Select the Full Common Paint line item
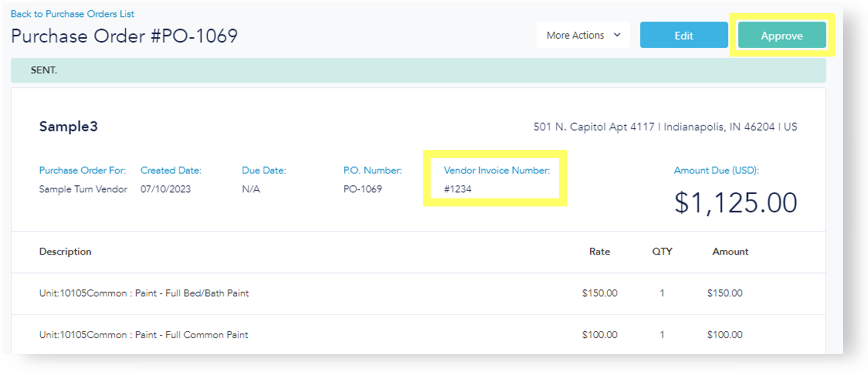 click(144, 335)
